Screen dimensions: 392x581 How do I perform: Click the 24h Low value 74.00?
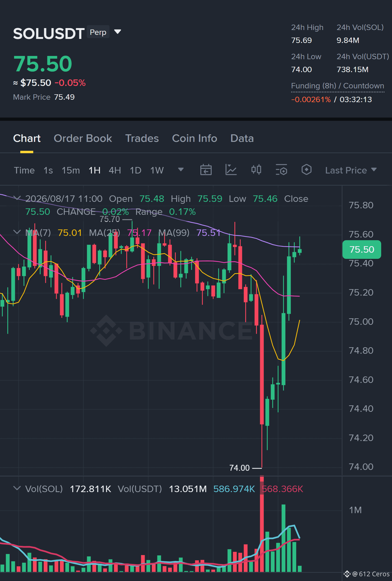(301, 69)
